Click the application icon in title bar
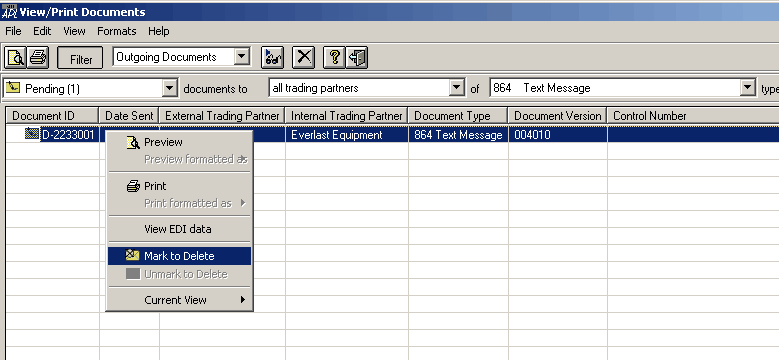Image resolution: width=779 pixels, height=360 pixels. (9, 11)
